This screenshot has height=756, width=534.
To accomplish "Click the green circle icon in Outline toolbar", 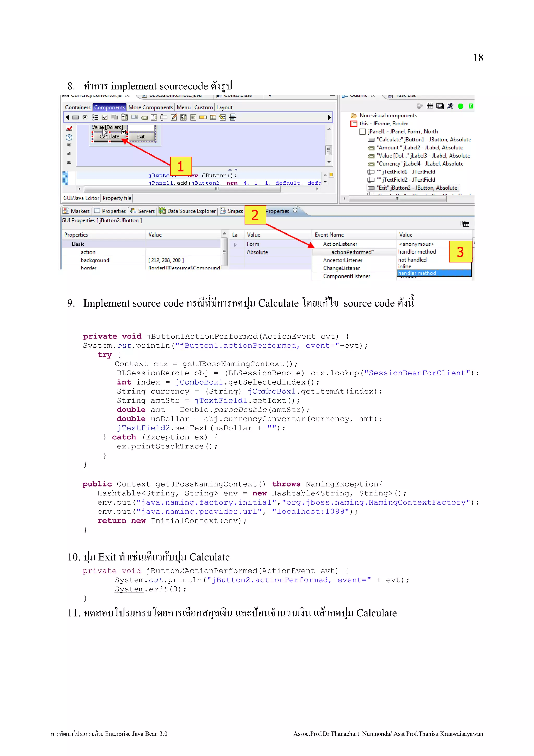I will (x=461, y=106).
